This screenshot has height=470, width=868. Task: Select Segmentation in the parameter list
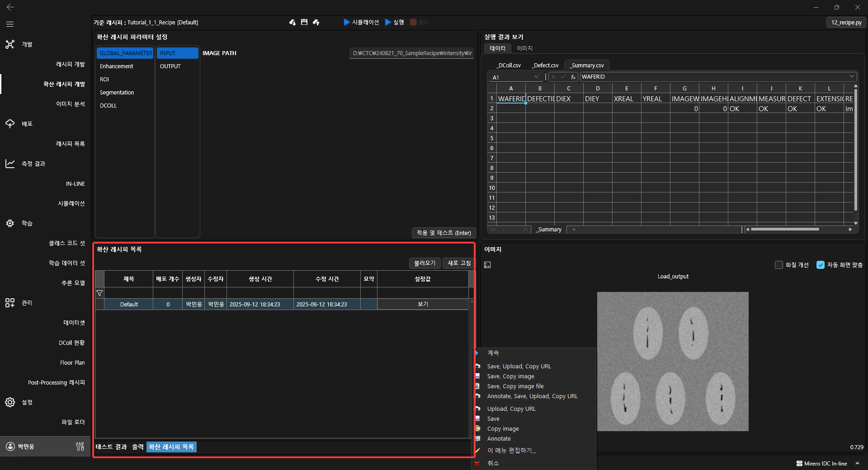point(117,93)
